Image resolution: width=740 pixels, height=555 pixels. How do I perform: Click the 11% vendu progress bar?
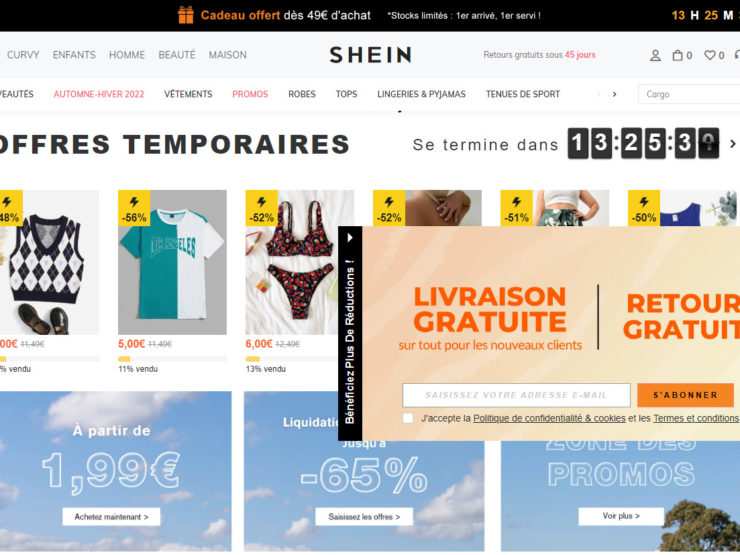(x=172, y=359)
